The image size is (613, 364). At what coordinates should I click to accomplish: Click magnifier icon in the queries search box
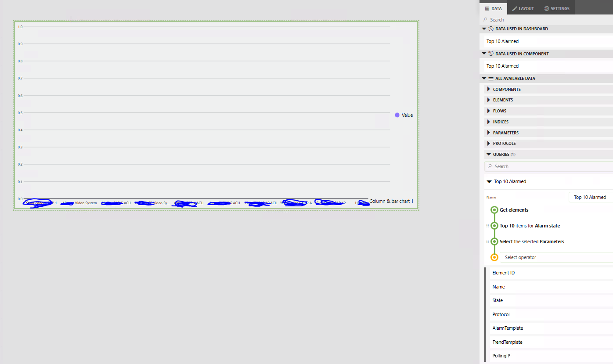(490, 166)
